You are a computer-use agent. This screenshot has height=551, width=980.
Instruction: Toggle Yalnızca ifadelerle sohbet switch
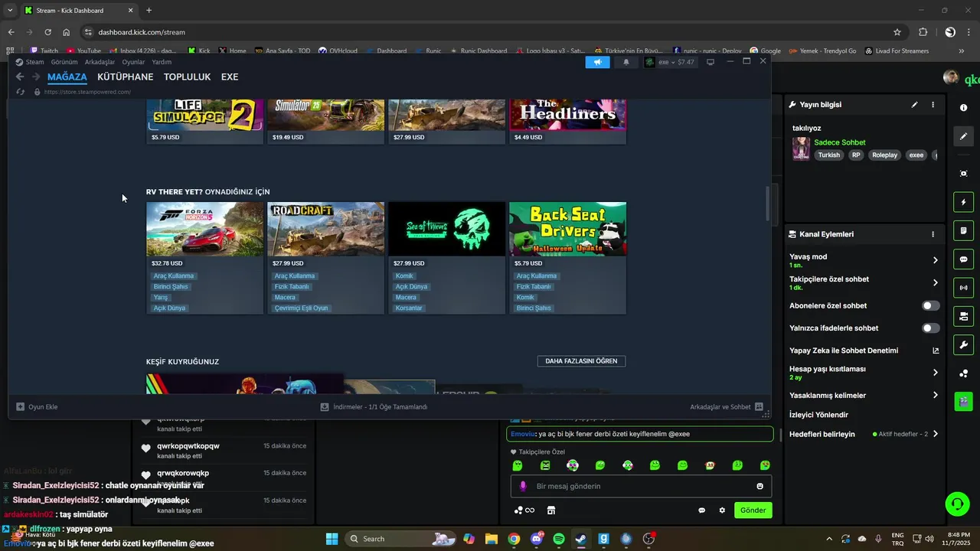click(x=930, y=328)
